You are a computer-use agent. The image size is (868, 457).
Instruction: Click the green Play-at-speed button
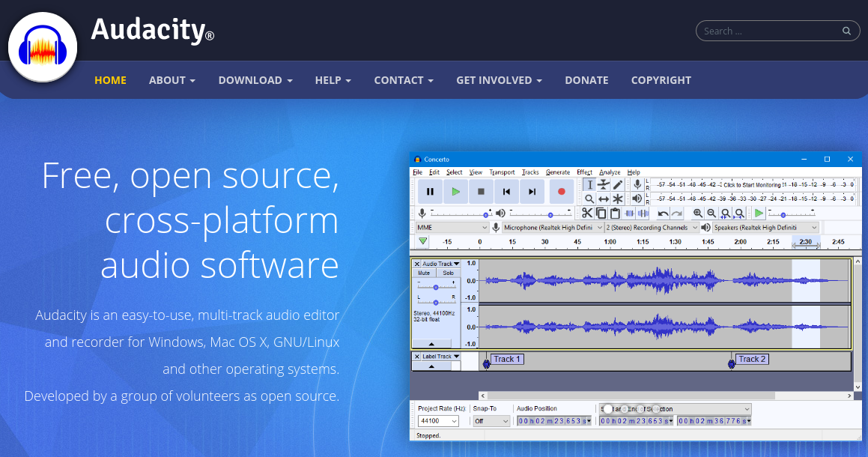759,214
